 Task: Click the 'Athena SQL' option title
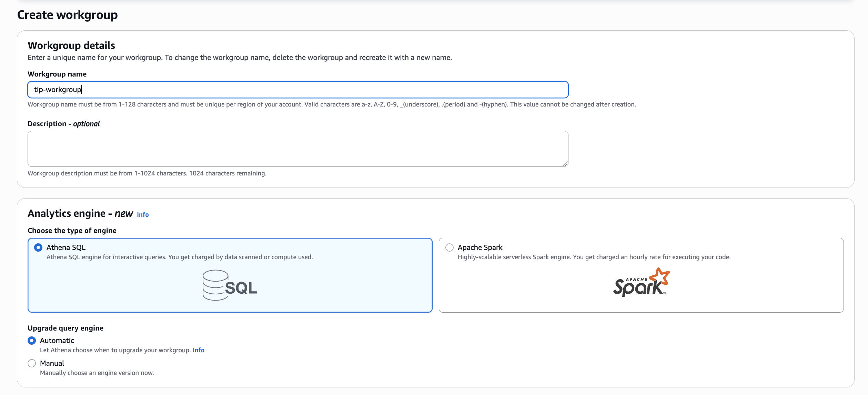66,247
